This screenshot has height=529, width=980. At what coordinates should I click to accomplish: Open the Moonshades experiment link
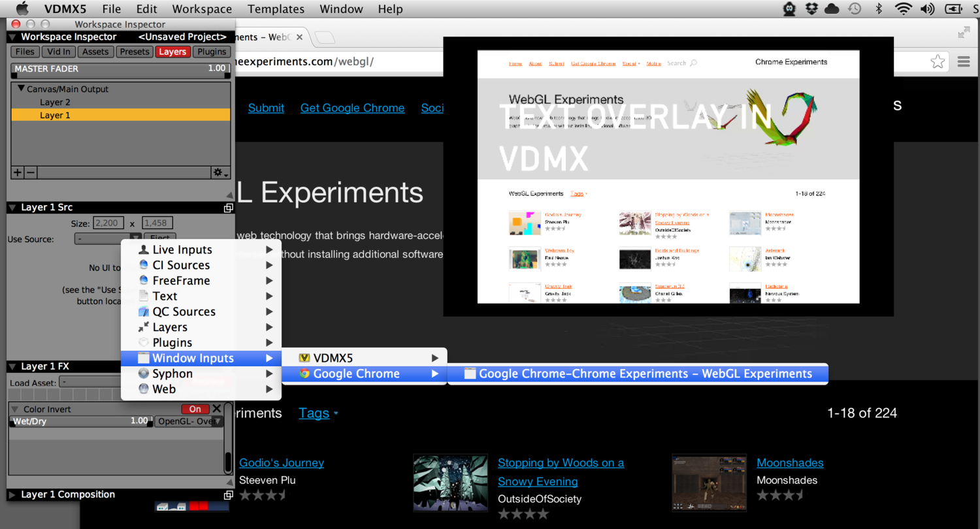790,462
